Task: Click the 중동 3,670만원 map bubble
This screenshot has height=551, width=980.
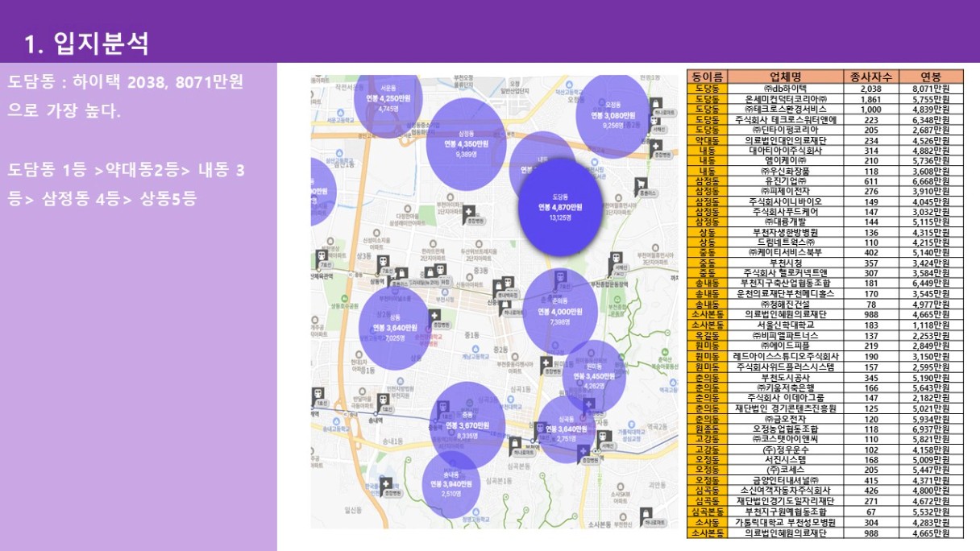Action: pyautogui.click(x=467, y=425)
